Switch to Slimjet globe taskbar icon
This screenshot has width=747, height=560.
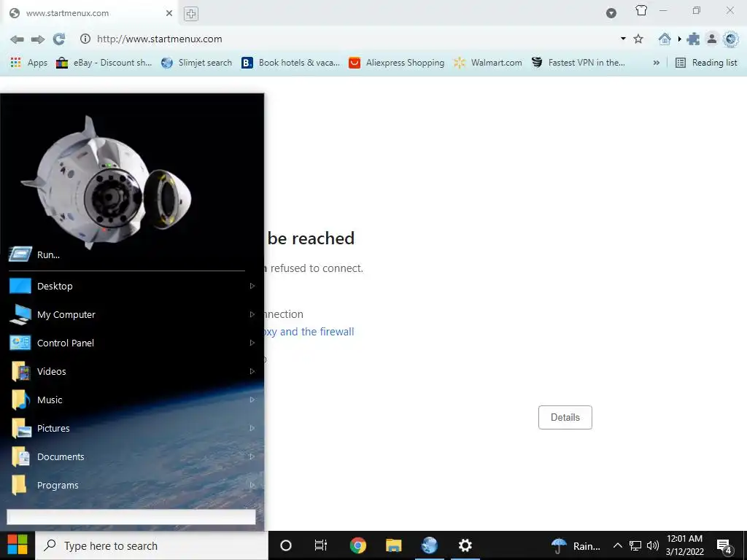click(429, 545)
